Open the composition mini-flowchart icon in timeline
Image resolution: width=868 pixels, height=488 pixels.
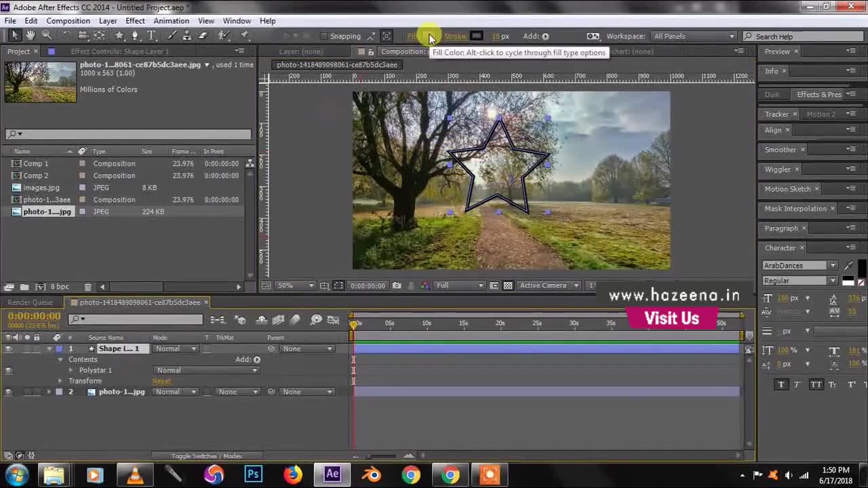(218, 319)
